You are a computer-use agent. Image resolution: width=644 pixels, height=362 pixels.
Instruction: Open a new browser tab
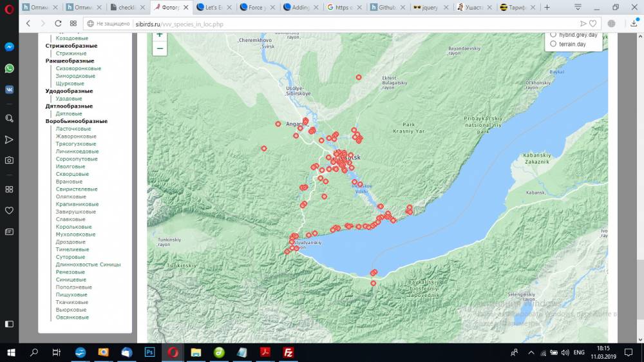[547, 8]
